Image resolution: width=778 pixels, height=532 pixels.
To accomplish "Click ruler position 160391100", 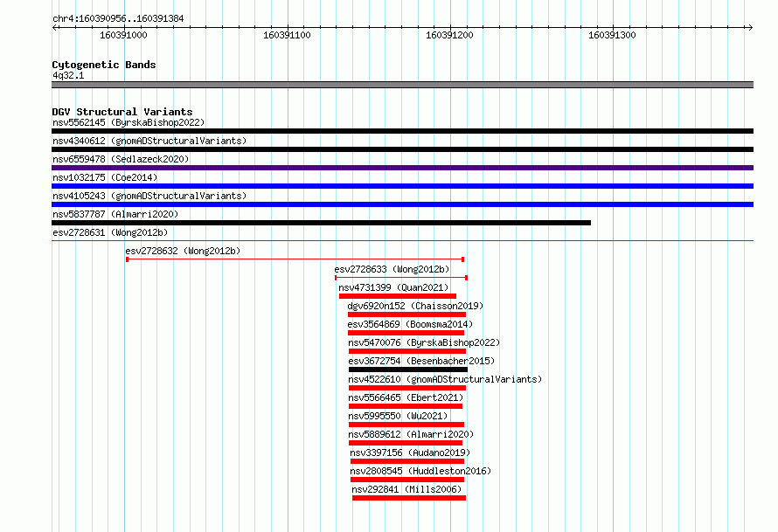I will (287, 35).
